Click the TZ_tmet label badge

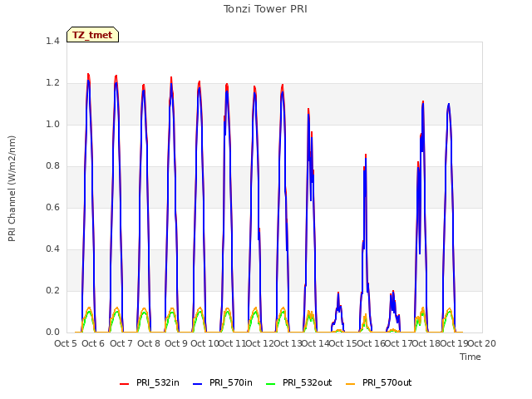coord(92,35)
